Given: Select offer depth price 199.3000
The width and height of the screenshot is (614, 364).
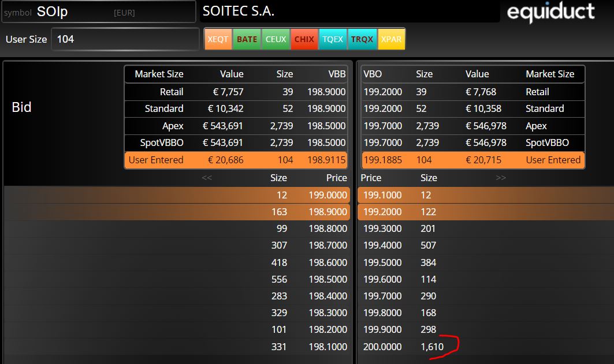Looking at the screenshot, I should [382, 228].
